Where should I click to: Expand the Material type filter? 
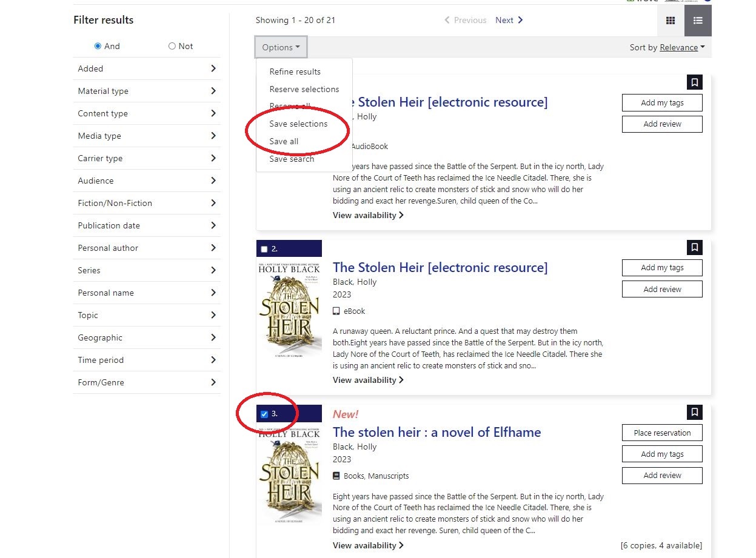point(147,91)
